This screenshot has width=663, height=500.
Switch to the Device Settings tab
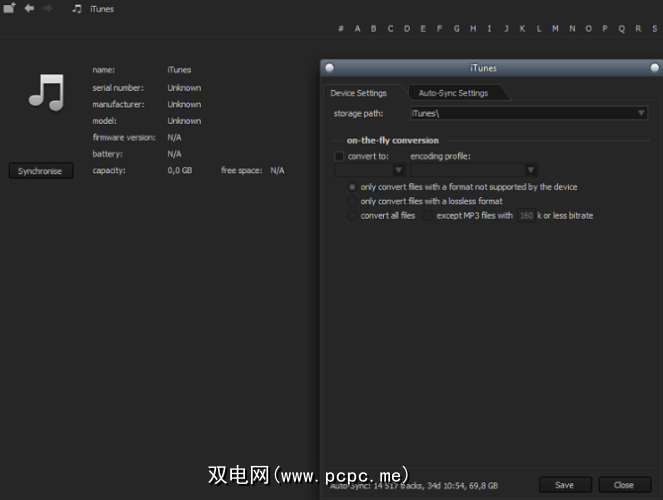pos(359,93)
